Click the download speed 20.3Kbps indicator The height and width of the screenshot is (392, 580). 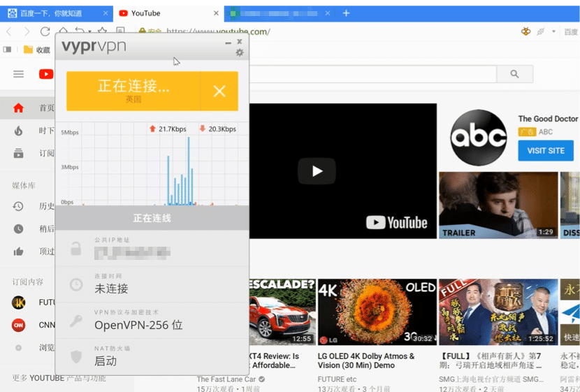pos(217,129)
